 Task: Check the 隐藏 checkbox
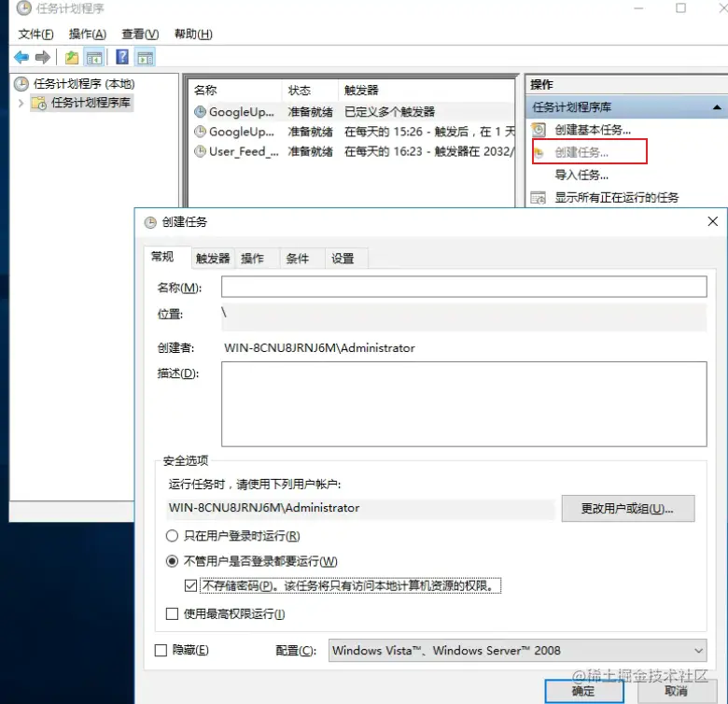[161, 650]
